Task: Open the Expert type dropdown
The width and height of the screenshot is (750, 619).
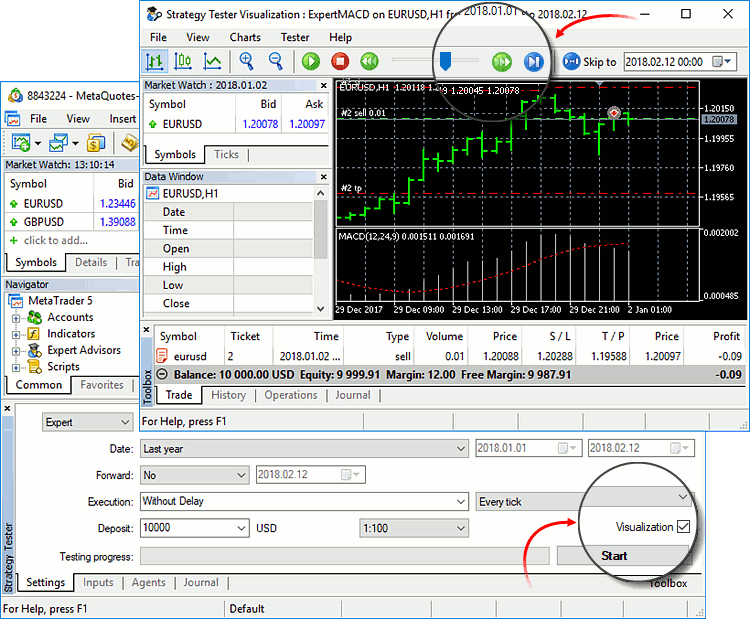Action: point(87,422)
